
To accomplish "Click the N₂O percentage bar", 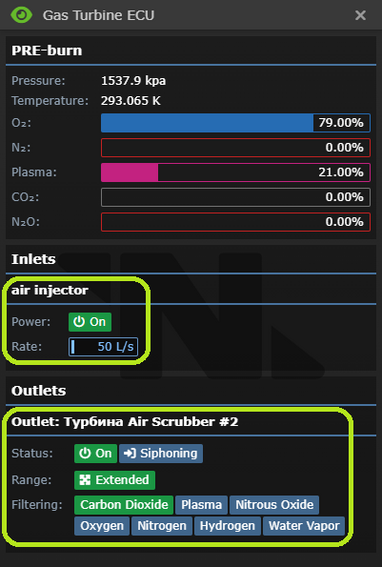I will 236,222.
